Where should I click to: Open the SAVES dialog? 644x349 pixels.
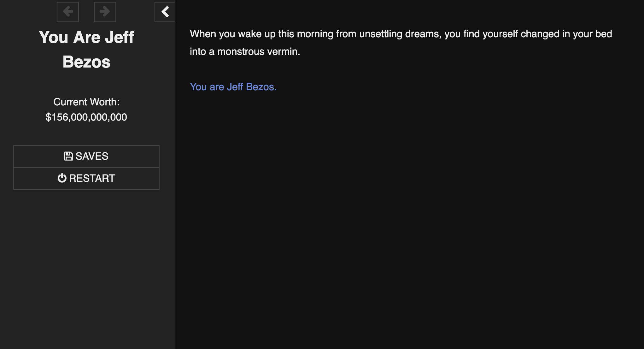coord(86,157)
